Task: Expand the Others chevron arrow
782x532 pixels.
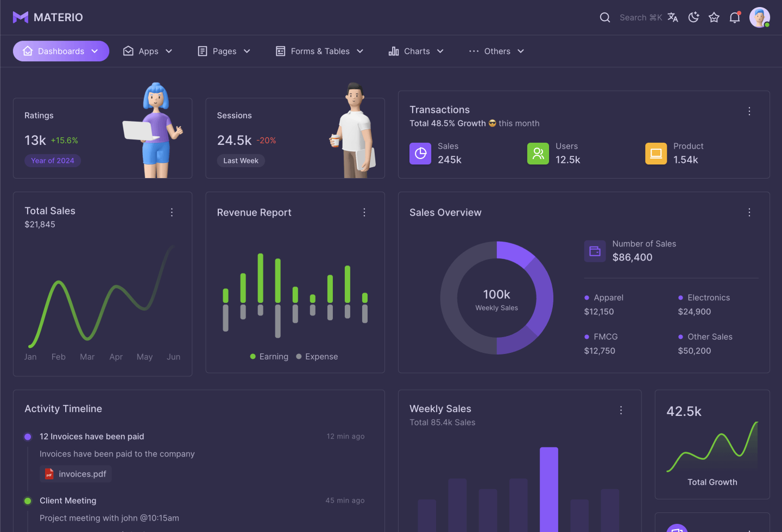Action: [x=521, y=51]
